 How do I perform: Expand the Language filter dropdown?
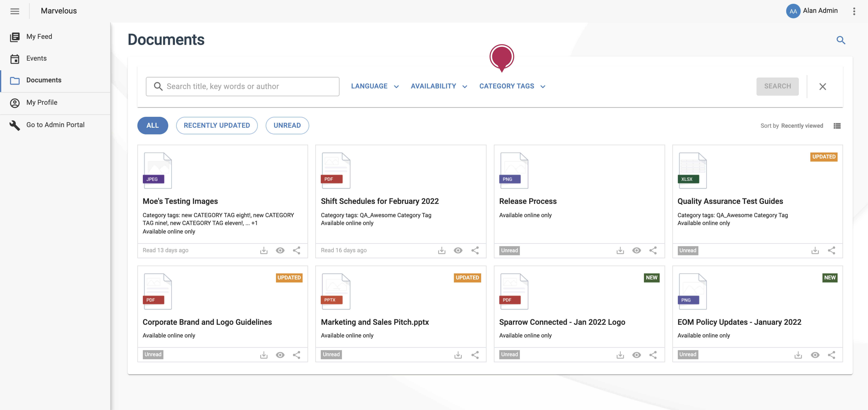375,86
